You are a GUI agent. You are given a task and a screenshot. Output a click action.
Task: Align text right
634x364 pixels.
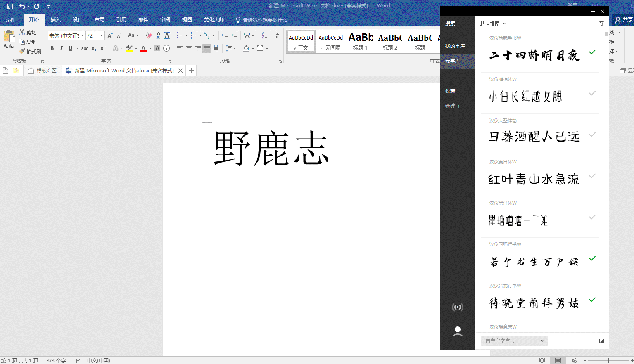198,48
